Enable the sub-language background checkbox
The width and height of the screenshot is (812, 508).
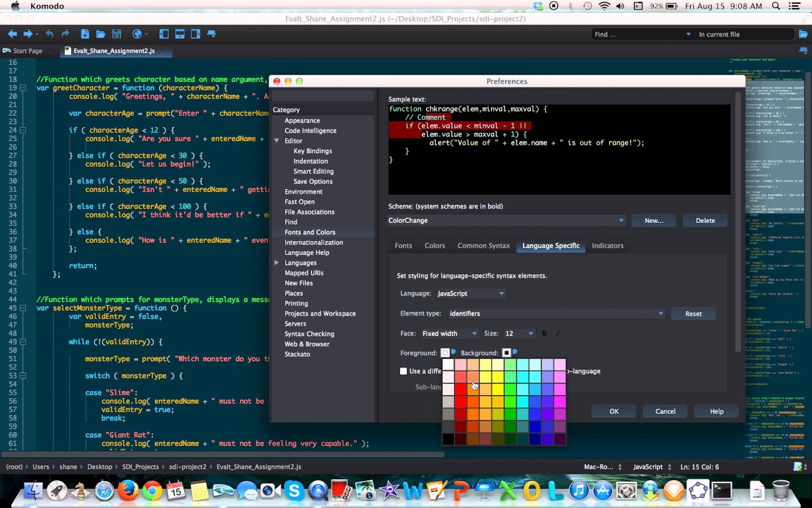(403, 371)
